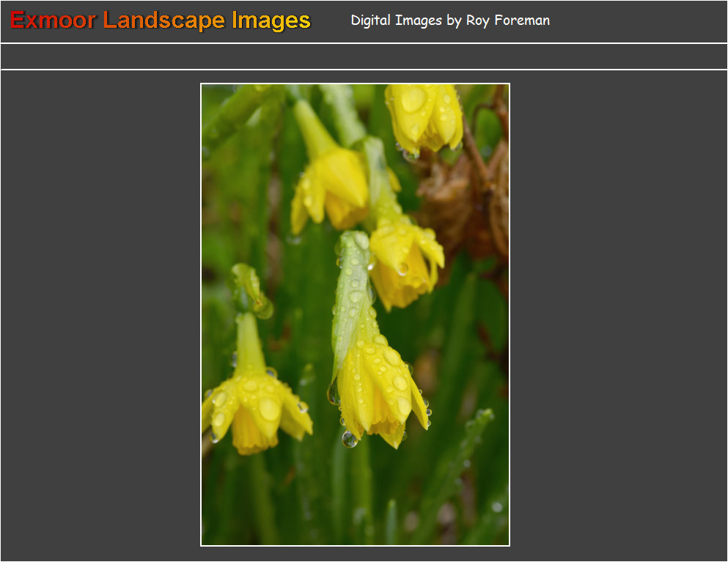Click the large center-bottom daffodil covered in droplets

pyautogui.click(x=378, y=388)
